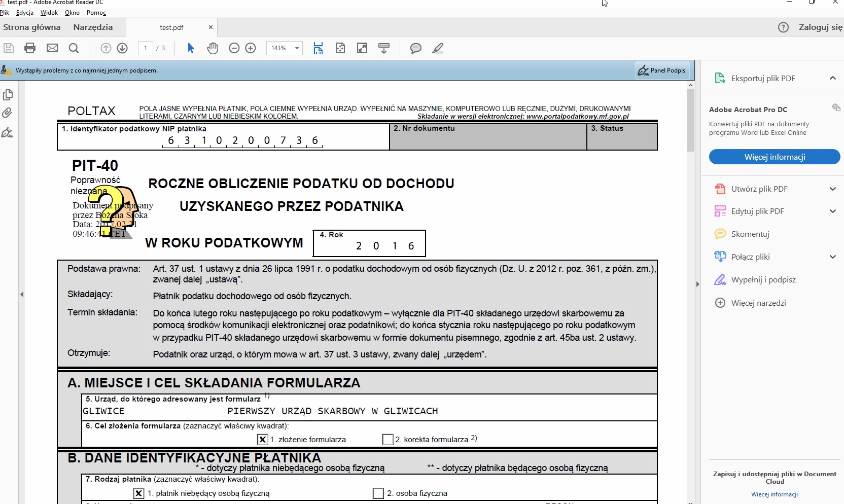Toggle checkbox '1. złożenie formularza'
Screen dimensions: 844x504
pyautogui.click(x=263, y=440)
